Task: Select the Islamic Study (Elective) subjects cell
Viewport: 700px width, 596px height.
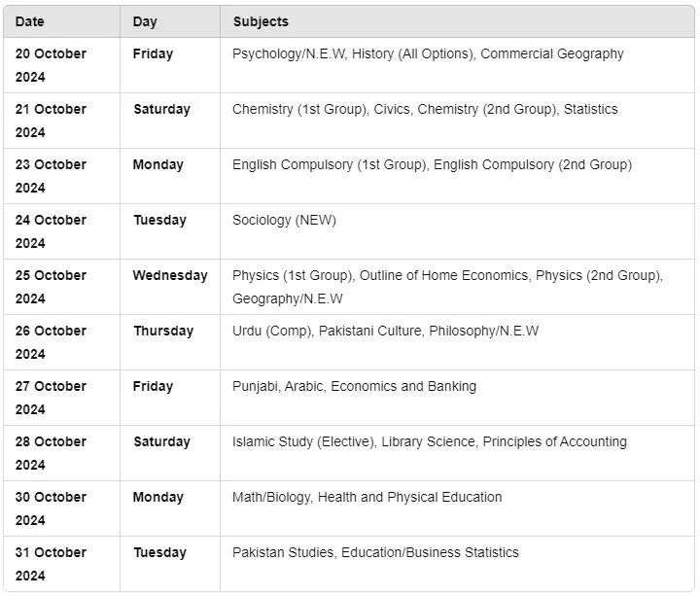Action: 457,453
